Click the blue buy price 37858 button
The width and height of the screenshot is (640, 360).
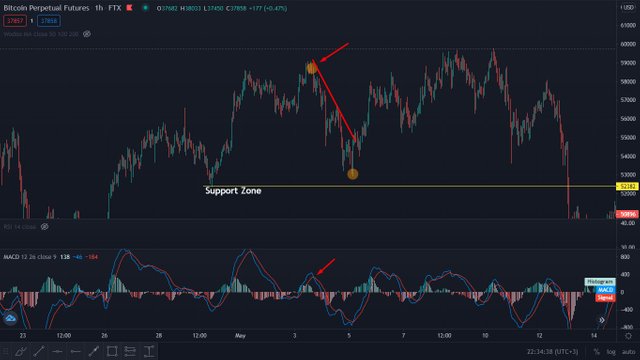(49, 21)
